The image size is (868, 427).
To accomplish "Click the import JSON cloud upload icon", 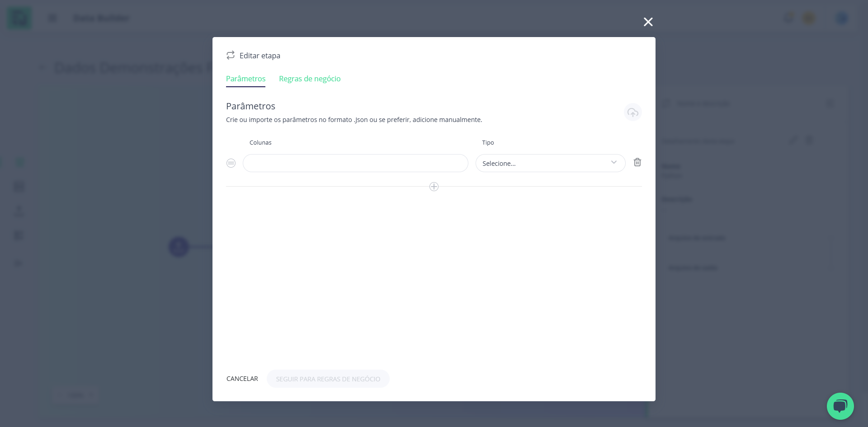I will [x=632, y=112].
